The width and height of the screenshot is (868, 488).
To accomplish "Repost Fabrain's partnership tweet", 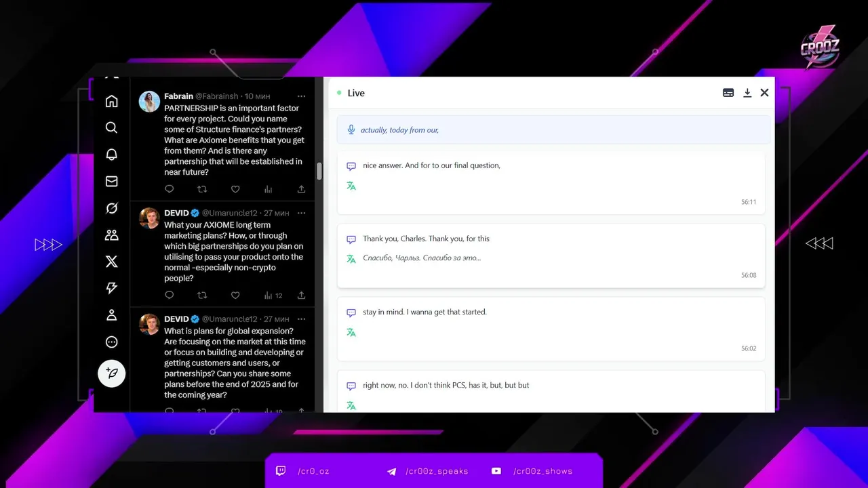I will point(202,190).
